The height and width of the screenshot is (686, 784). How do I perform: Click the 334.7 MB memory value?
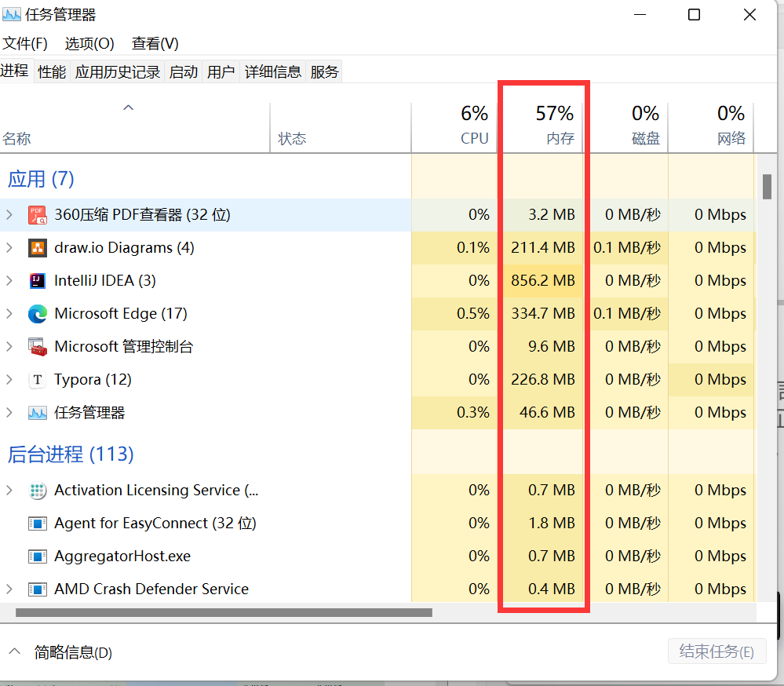[x=543, y=313]
